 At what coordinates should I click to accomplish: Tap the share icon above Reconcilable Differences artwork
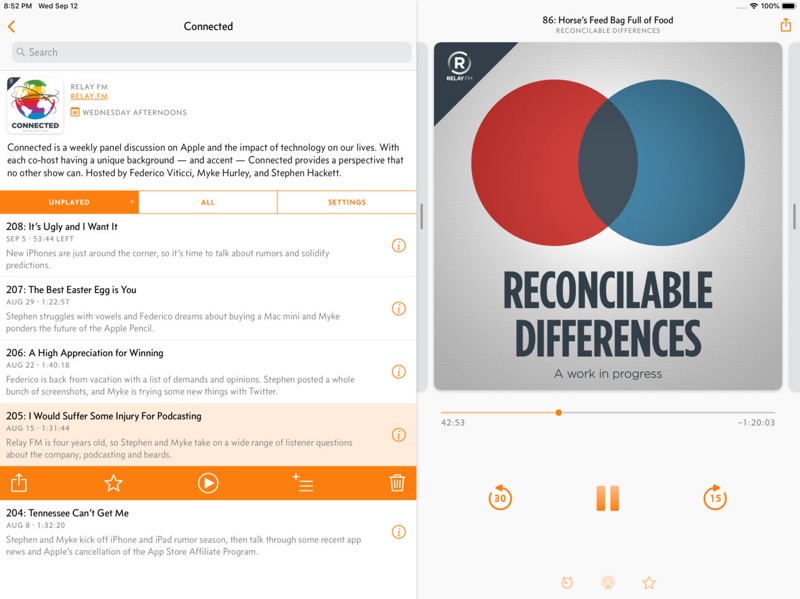[786, 24]
